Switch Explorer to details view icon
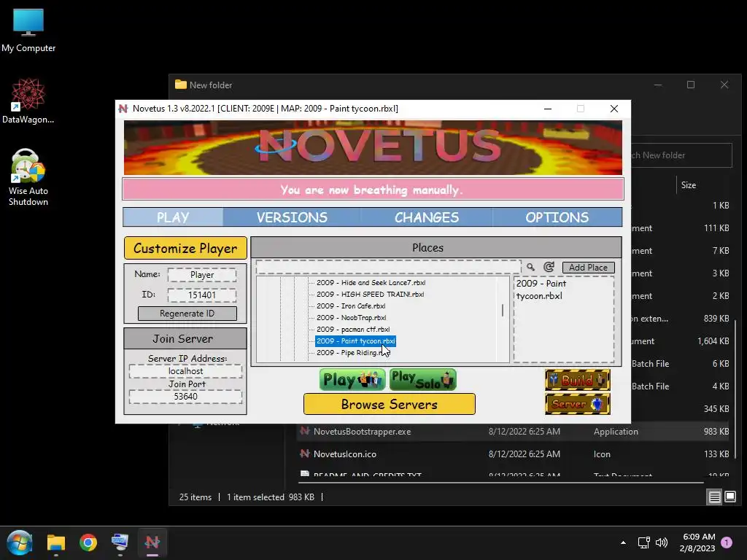 pyautogui.click(x=715, y=497)
